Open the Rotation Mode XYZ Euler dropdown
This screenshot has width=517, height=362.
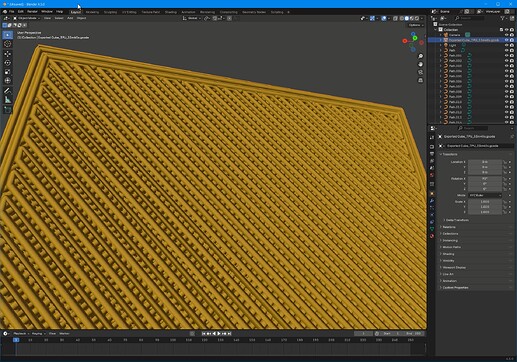click(x=485, y=195)
